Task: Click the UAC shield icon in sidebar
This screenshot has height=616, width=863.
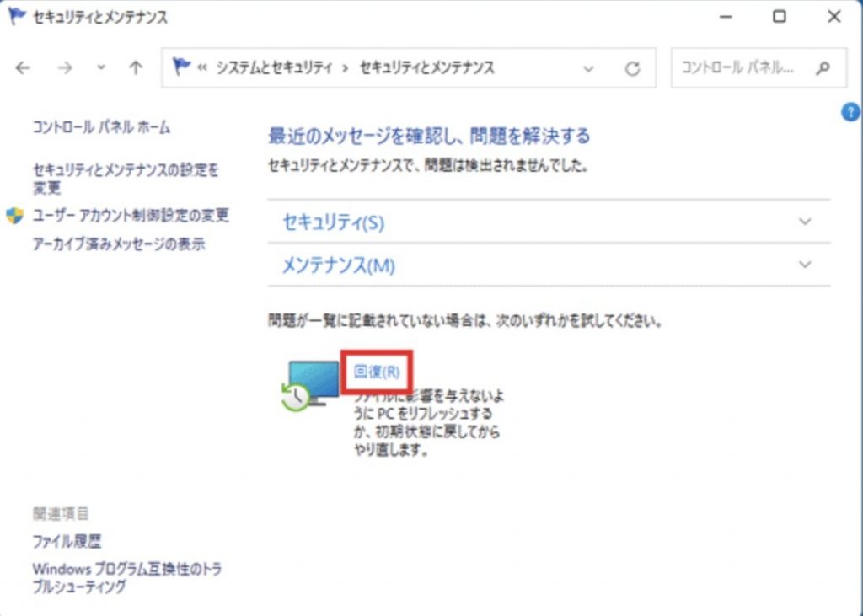Action: (15, 215)
